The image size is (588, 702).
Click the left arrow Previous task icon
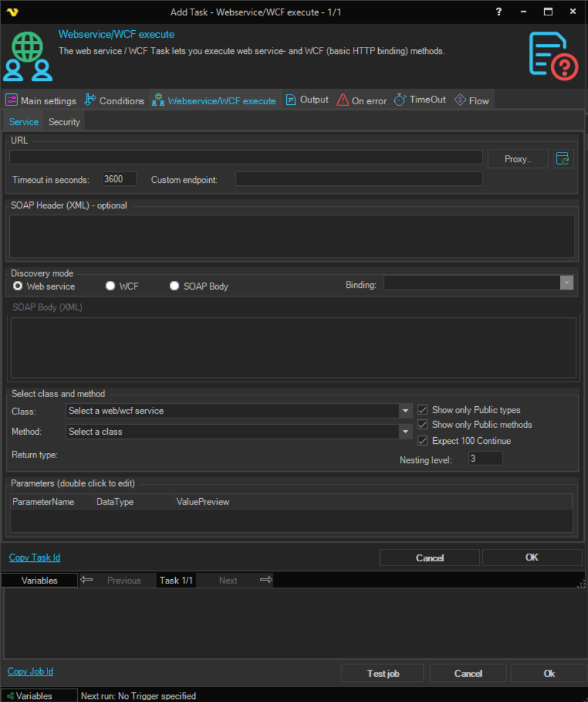point(87,580)
